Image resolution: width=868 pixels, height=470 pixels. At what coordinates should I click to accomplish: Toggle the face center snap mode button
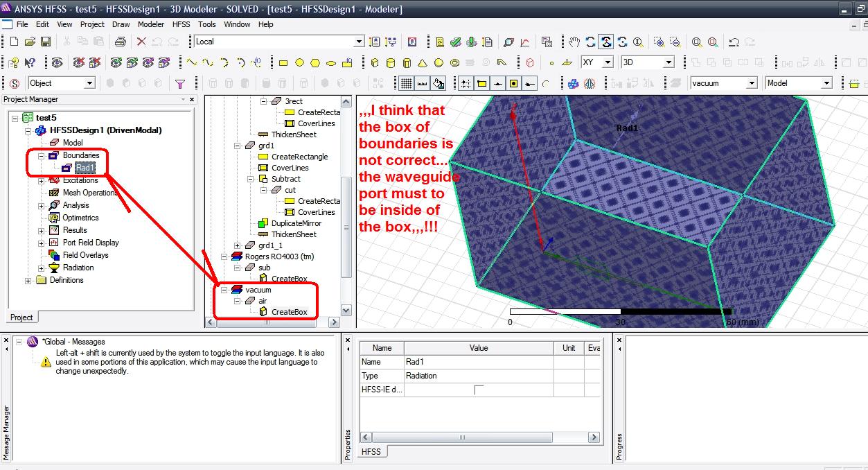coord(513,83)
